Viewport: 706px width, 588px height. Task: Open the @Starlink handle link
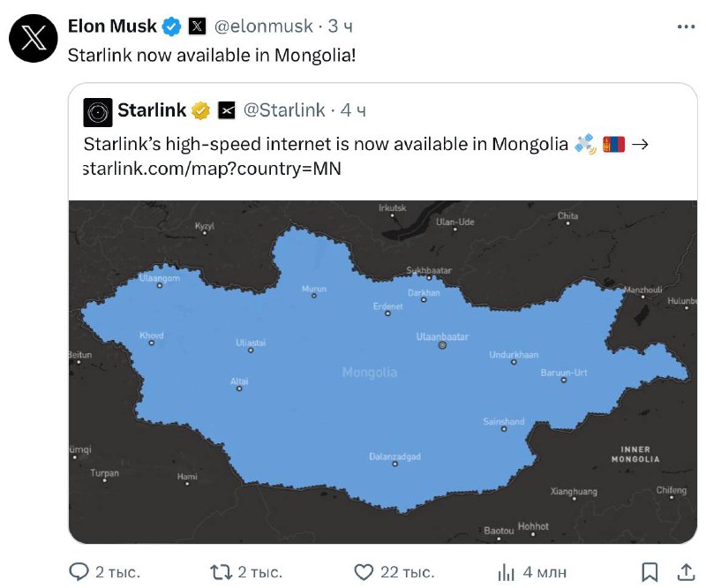coord(284,110)
